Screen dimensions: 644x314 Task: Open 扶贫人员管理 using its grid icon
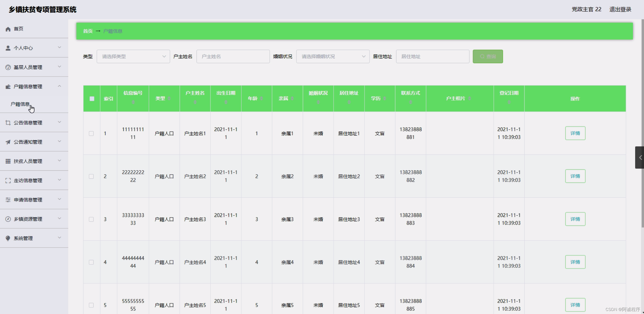(8, 161)
